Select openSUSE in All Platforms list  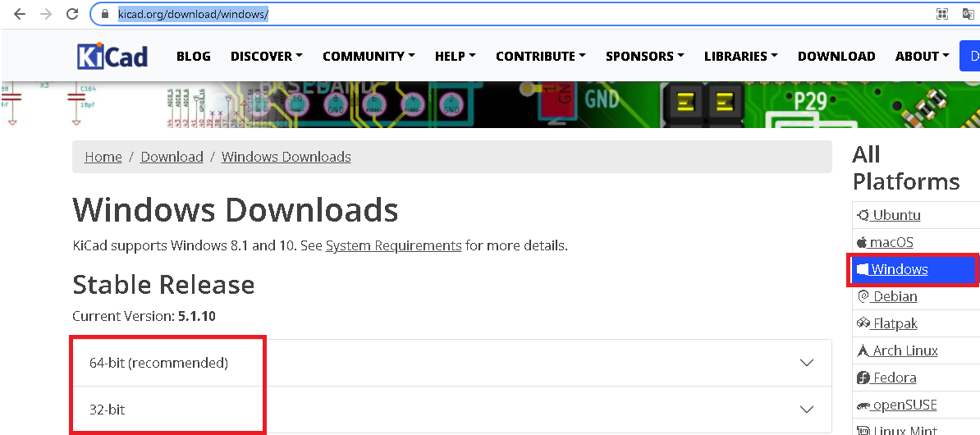pos(916,405)
